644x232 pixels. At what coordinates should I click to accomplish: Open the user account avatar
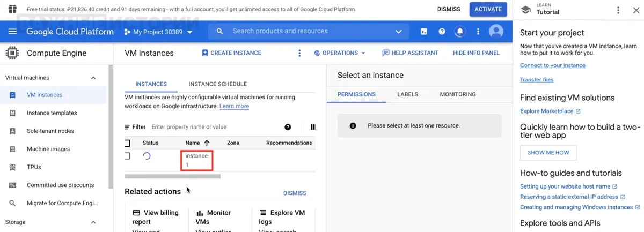[496, 32]
